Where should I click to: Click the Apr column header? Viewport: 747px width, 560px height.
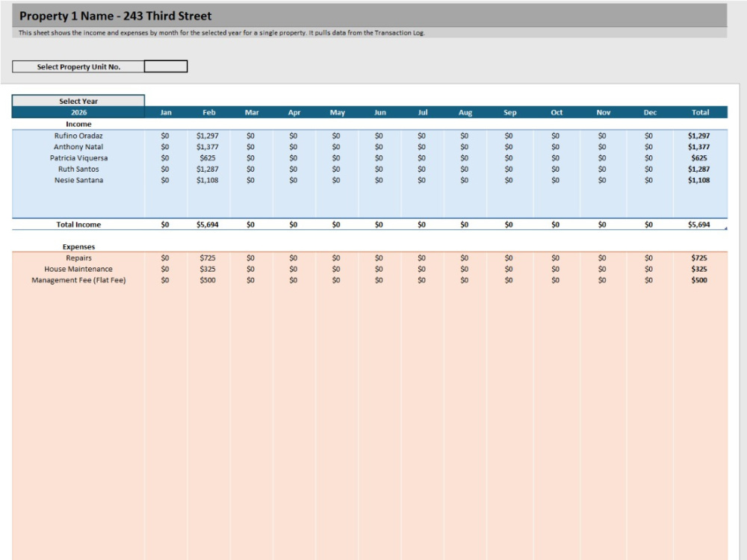click(294, 113)
